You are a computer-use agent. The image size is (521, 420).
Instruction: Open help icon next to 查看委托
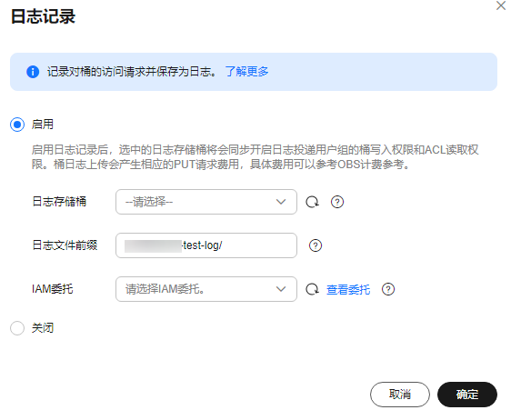tap(388, 289)
